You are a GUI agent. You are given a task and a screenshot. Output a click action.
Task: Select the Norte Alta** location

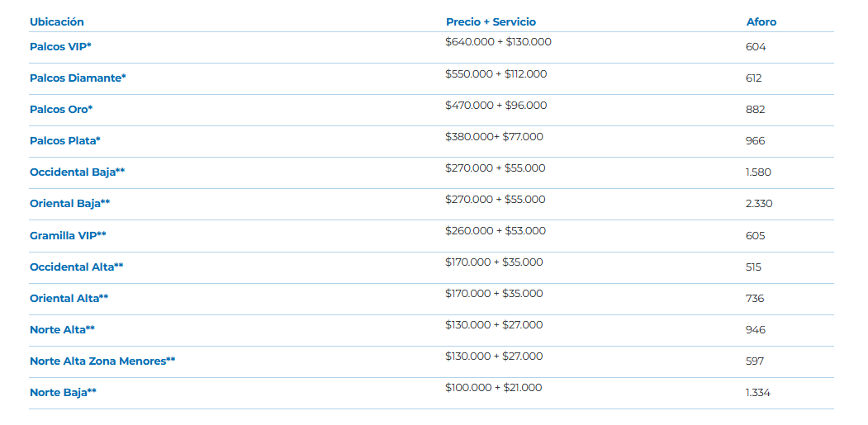point(62,330)
